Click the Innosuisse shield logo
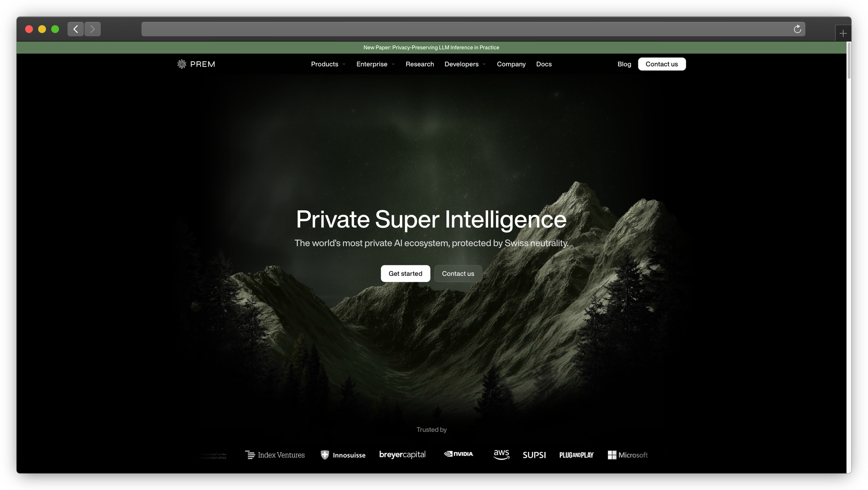The image size is (868, 490). [x=325, y=455]
